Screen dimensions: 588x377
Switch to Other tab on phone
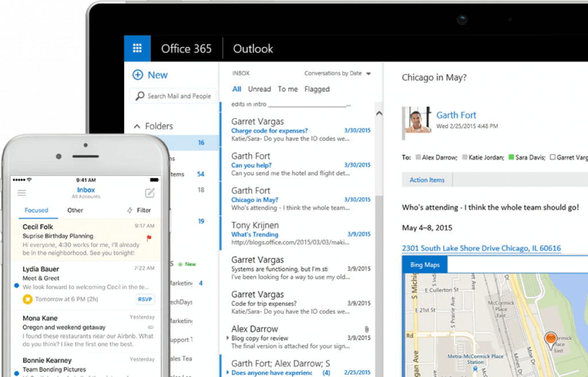pyautogui.click(x=75, y=210)
